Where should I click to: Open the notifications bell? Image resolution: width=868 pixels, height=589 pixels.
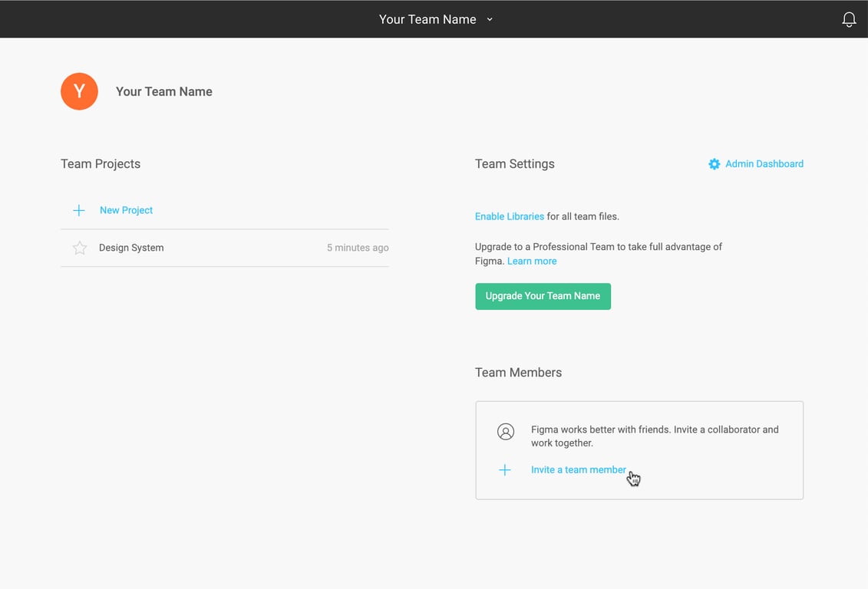click(x=849, y=20)
